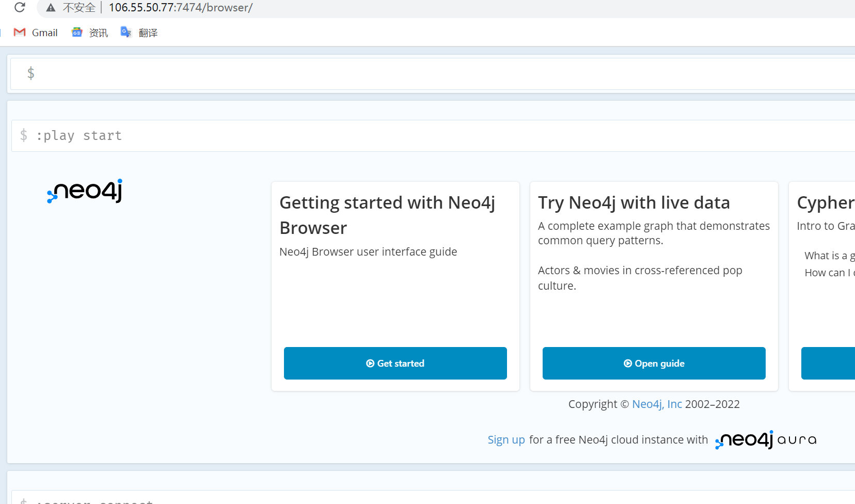Click the Try Neo4j with live data heading
This screenshot has width=855, height=504.
(634, 202)
